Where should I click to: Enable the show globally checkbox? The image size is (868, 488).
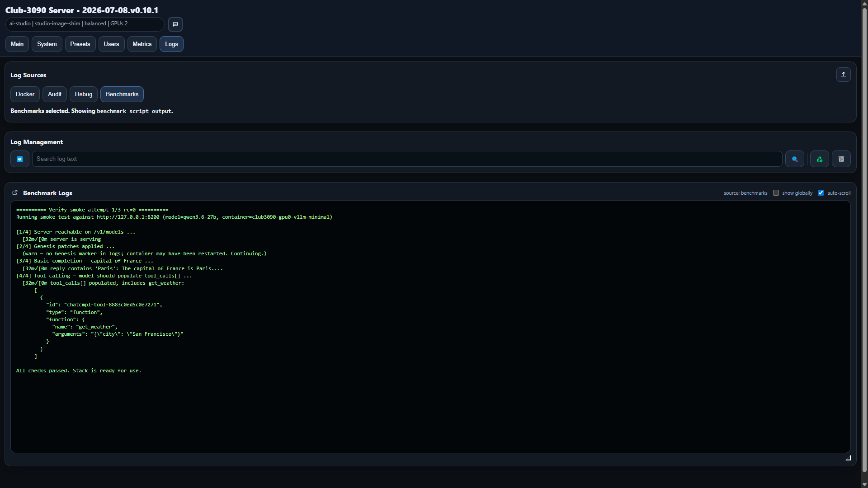[x=776, y=193]
